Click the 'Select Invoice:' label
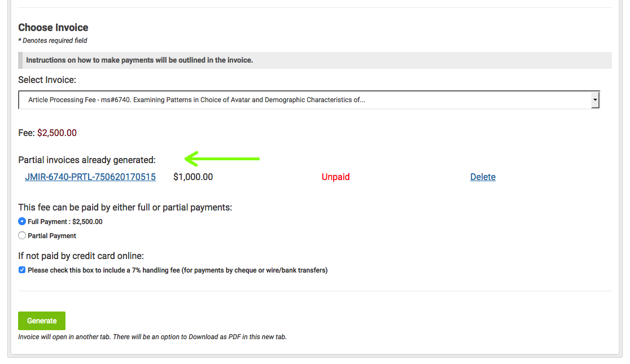Viewport: 630px width, 364px height. tap(47, 80)
